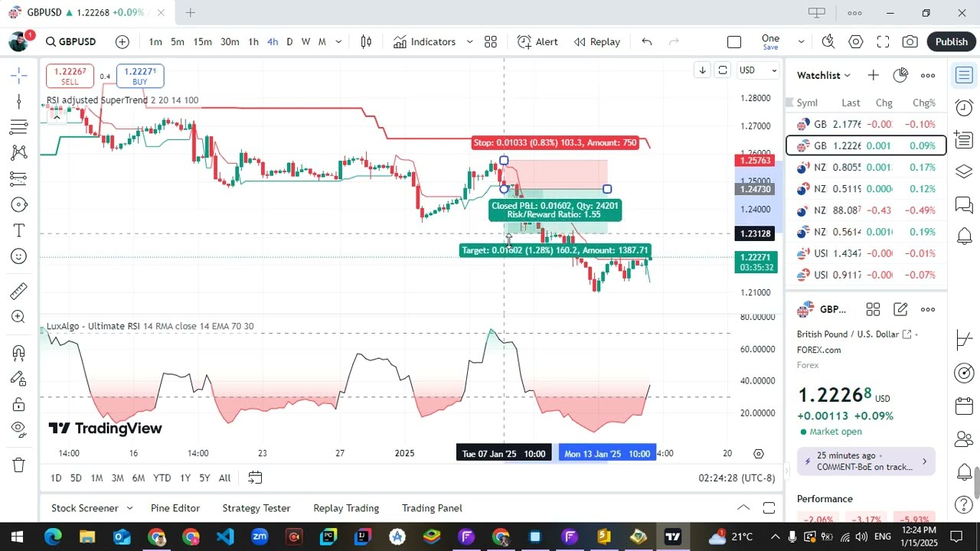This screenshot has height=551, width=980.
Task: Remove drawings with trash icon
Action: (x=19, y=465)
